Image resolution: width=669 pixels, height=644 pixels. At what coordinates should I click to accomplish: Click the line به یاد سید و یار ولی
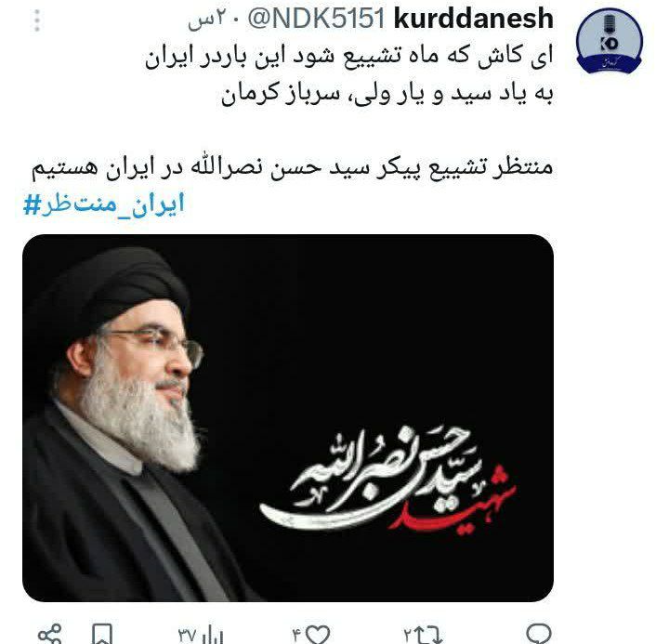pos(387,94)
